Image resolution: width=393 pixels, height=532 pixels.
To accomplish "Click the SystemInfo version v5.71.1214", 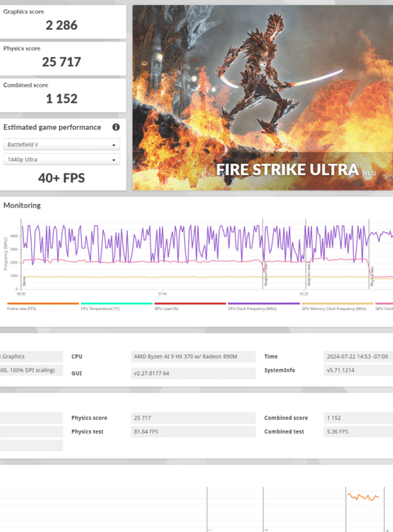I will click(358, 370).
